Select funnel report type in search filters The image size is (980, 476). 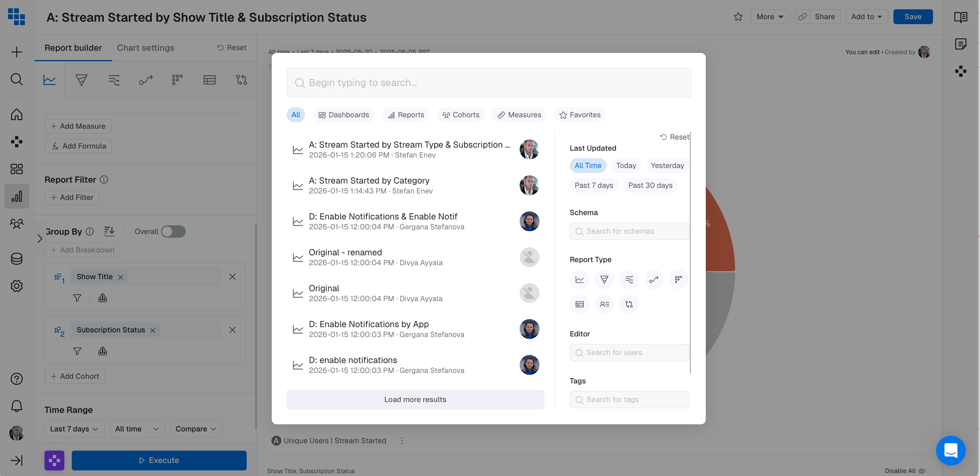click(604, 279)
